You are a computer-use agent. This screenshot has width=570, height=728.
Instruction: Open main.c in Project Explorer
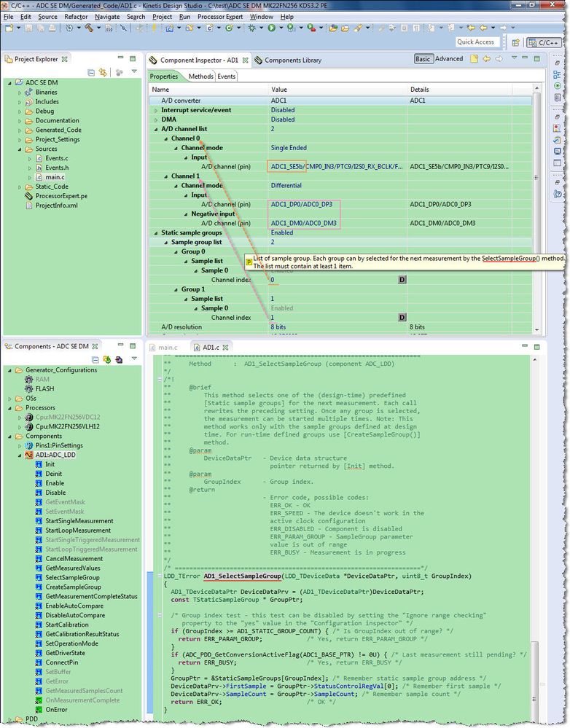[55, 177]
